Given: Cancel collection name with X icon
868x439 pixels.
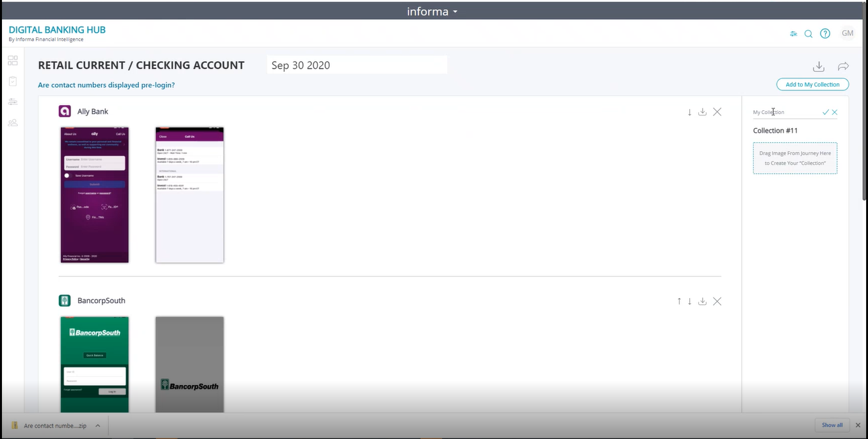Looking at the screenshot, I should pyautogui.click(x=835, y=112).
